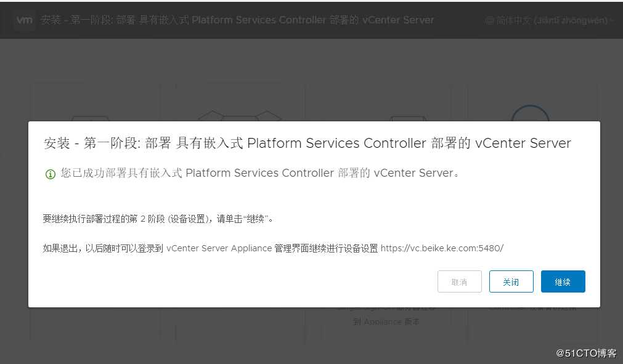This screenshot has height=364, width=623.
Task: Click the dialog title 安装 - 第一阶段
Action: (x=307, y=143)
